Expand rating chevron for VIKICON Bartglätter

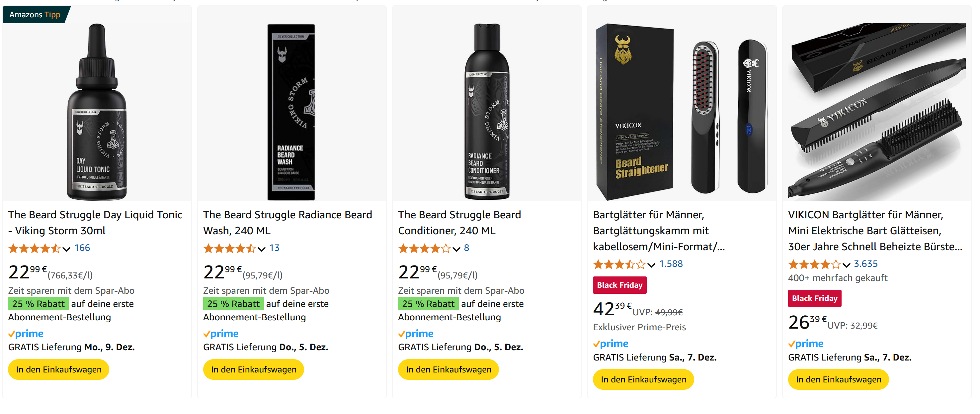846,265
